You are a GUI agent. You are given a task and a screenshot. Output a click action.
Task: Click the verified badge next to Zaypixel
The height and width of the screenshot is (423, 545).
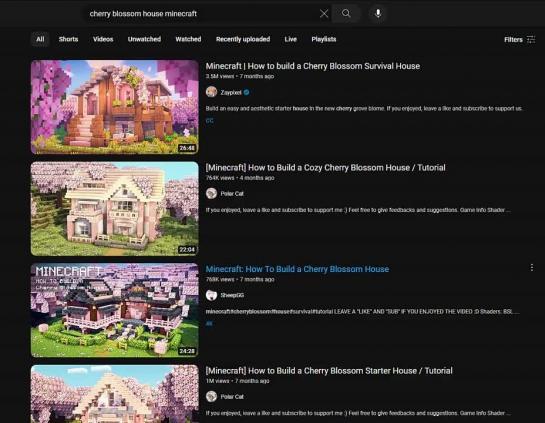[246, 92]
